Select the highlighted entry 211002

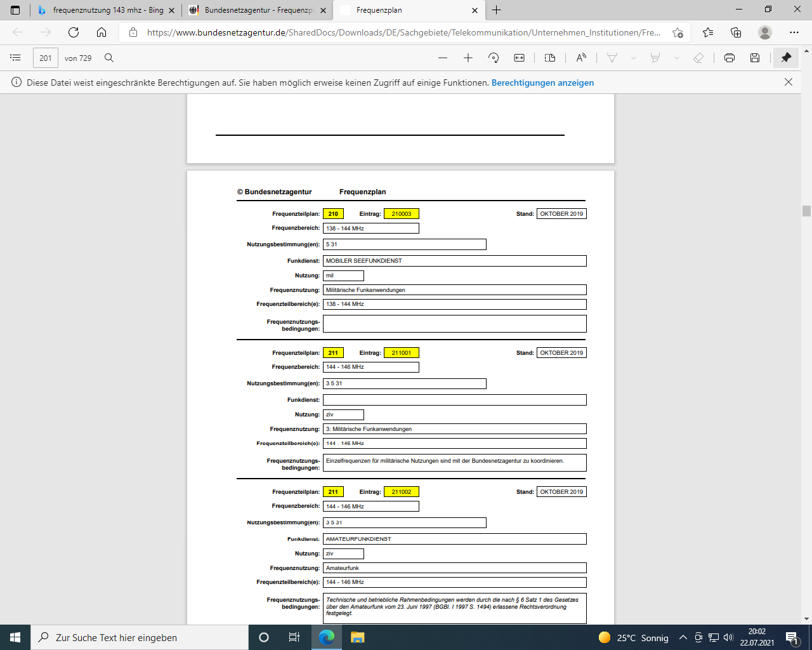pos(402,492)
